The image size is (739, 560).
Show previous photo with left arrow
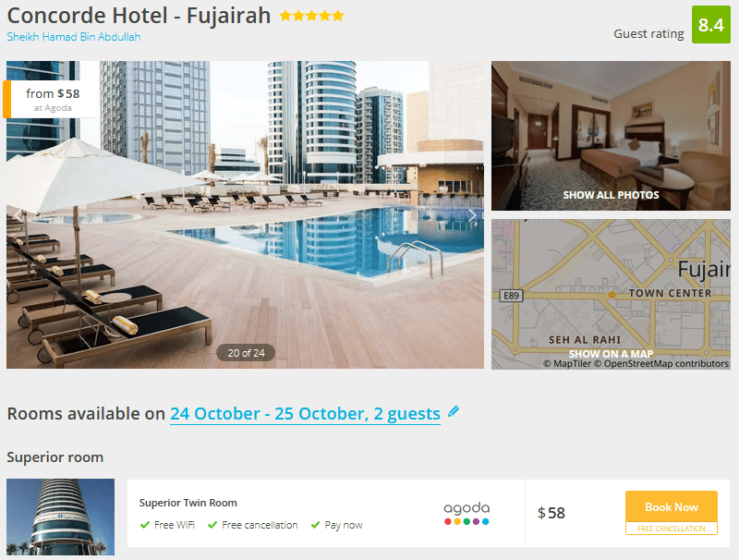(18, 215)
